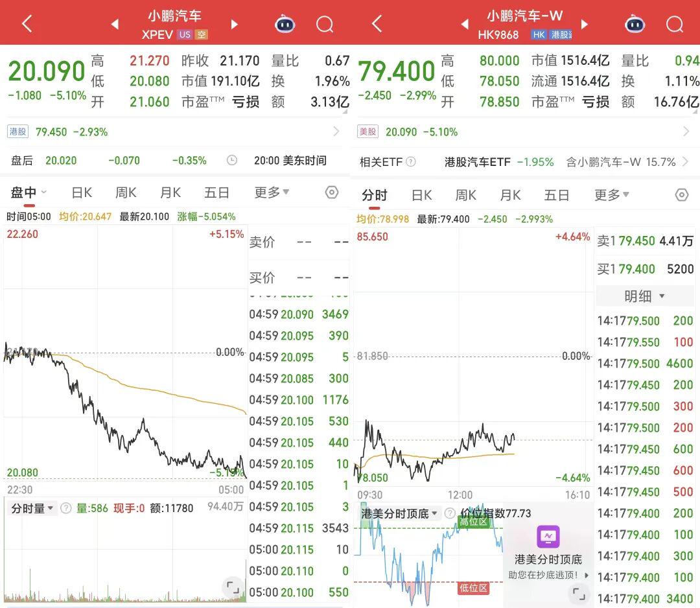Open search on the HK9868 page
This screenshot has height=608, width=700.
click(674, 25)
